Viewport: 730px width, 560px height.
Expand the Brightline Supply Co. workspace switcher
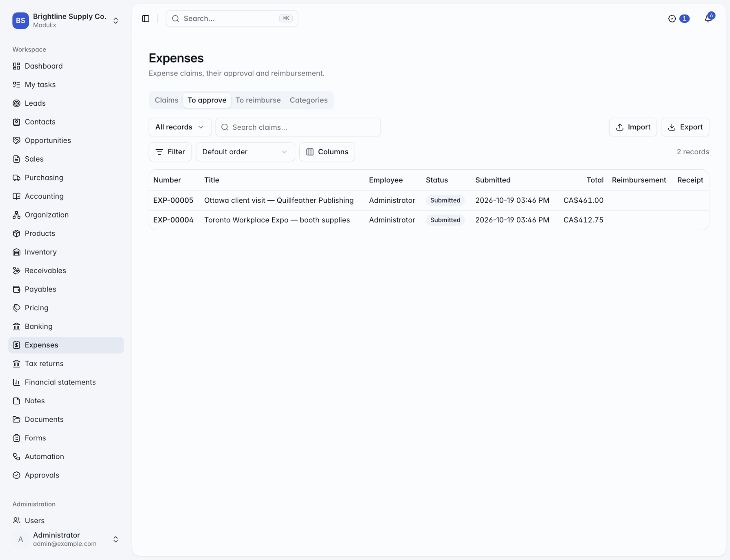coord(66,20)
